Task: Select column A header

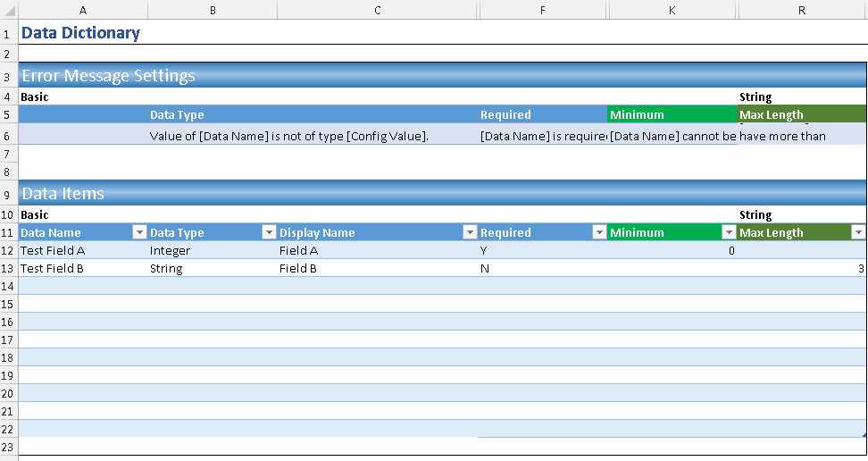Action: 83,10
